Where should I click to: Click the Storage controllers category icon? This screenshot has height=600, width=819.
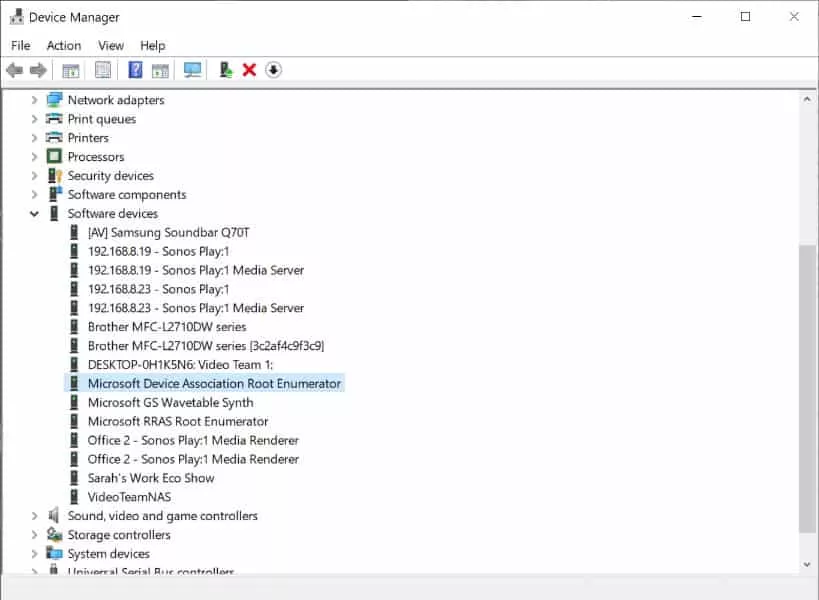(54, 535)
